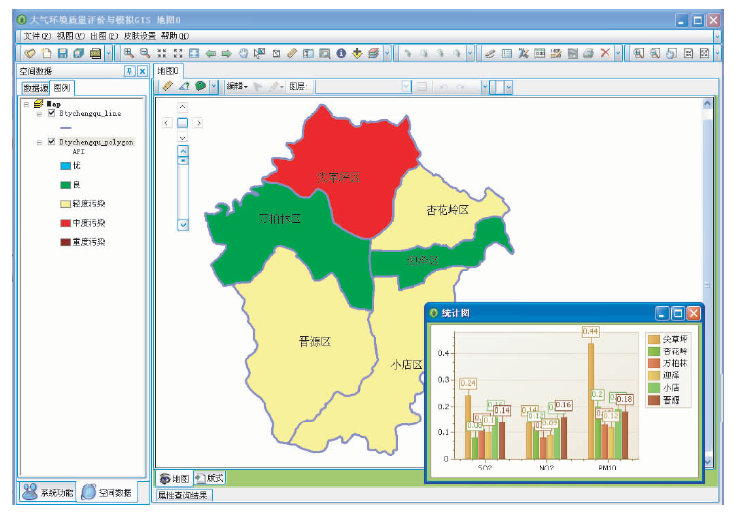738x517 pixels.
Task: Open the 编辑器 dropdown
Action: (237, 87)
